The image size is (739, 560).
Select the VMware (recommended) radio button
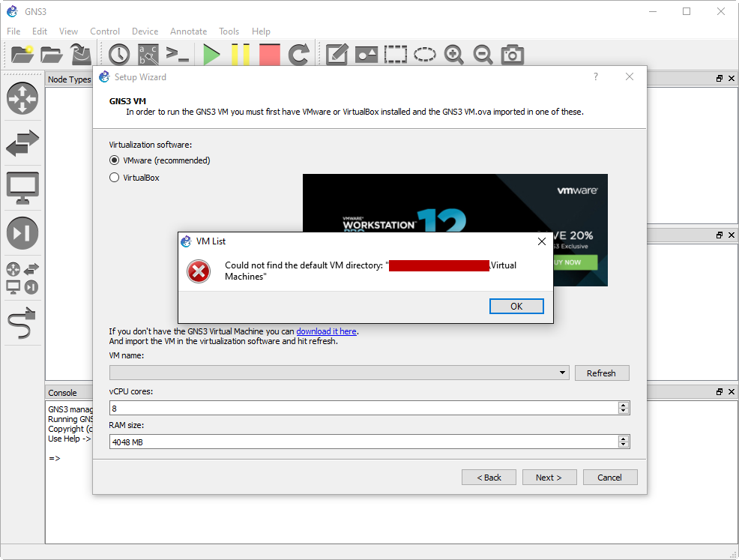pyautogui.click(x=114, y=160)
